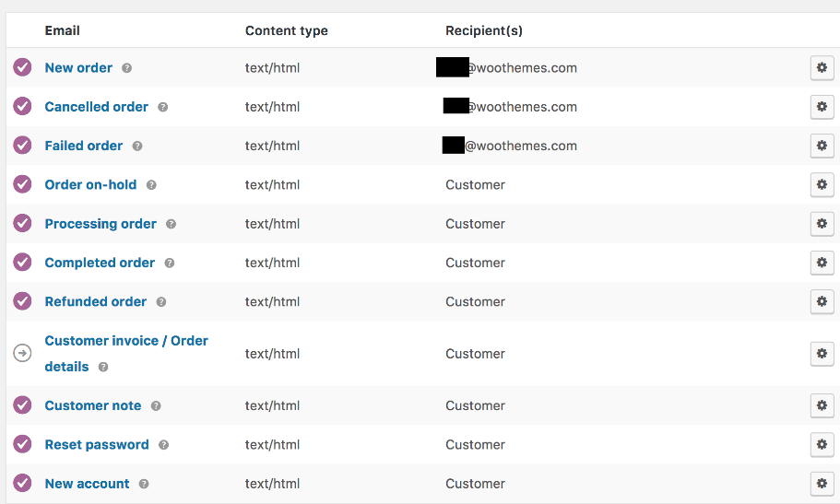Click enabled checkmark status for Order on-hold
This screenshot has width=840, height=504.
coord(22,184)
